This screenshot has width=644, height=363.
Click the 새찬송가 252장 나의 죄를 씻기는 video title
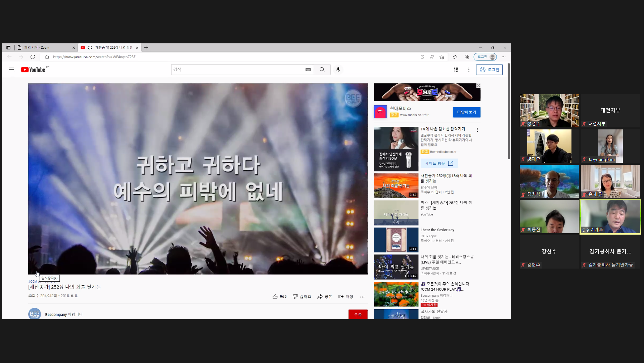click(64, 287)
